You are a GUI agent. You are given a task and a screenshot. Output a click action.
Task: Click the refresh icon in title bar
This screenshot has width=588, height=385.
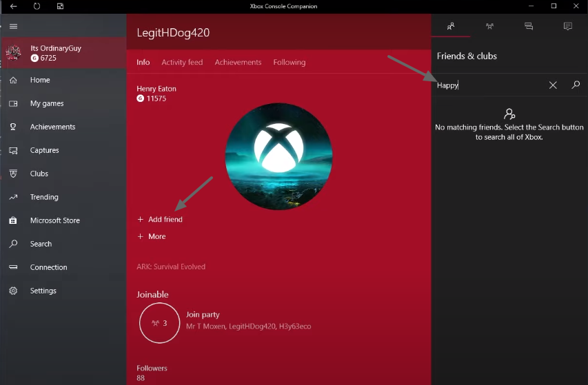coord(37,6)
